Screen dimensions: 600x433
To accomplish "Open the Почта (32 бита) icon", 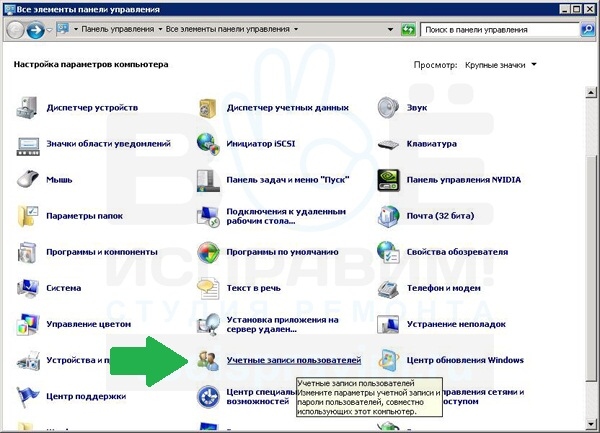I will [x=388, y=216].
